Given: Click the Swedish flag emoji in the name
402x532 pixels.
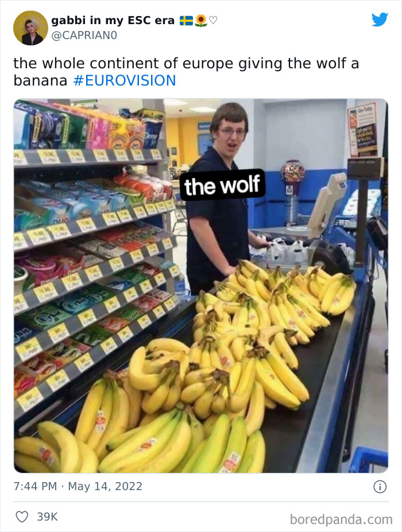Looking at the screenshot, I should [186, 21].
